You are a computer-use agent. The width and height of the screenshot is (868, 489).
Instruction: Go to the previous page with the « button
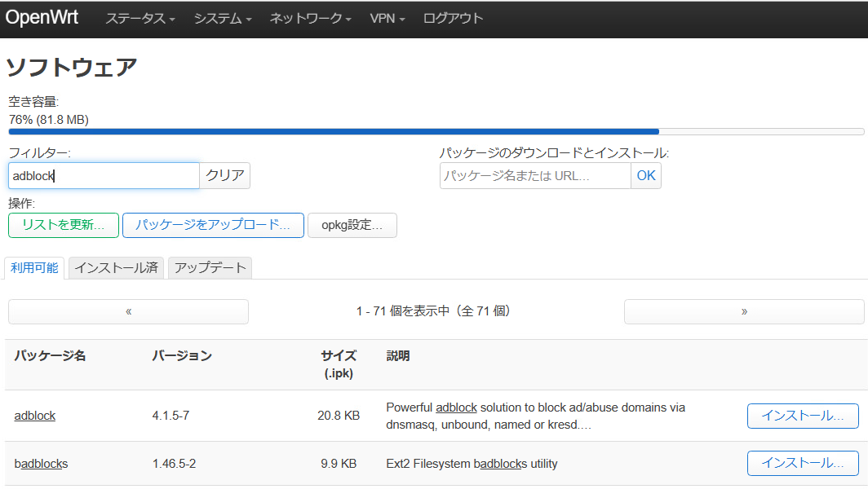[128, 311]
